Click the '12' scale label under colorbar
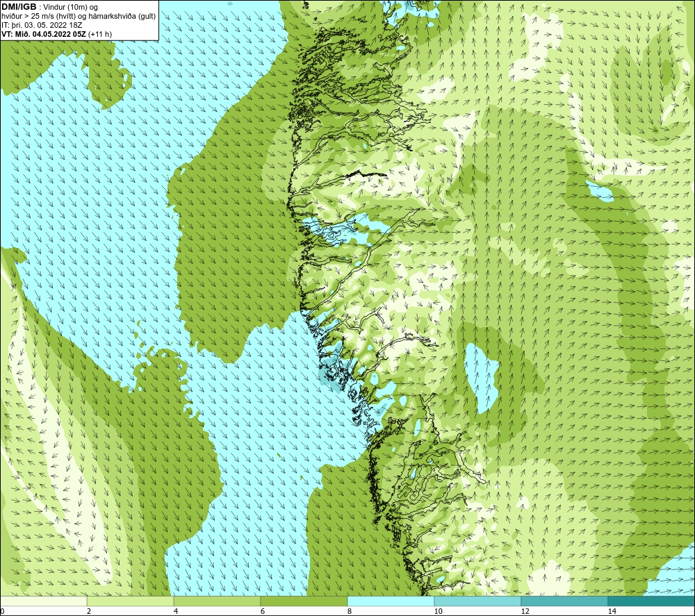This screenshot has width=695, height=616. [525, 611]
